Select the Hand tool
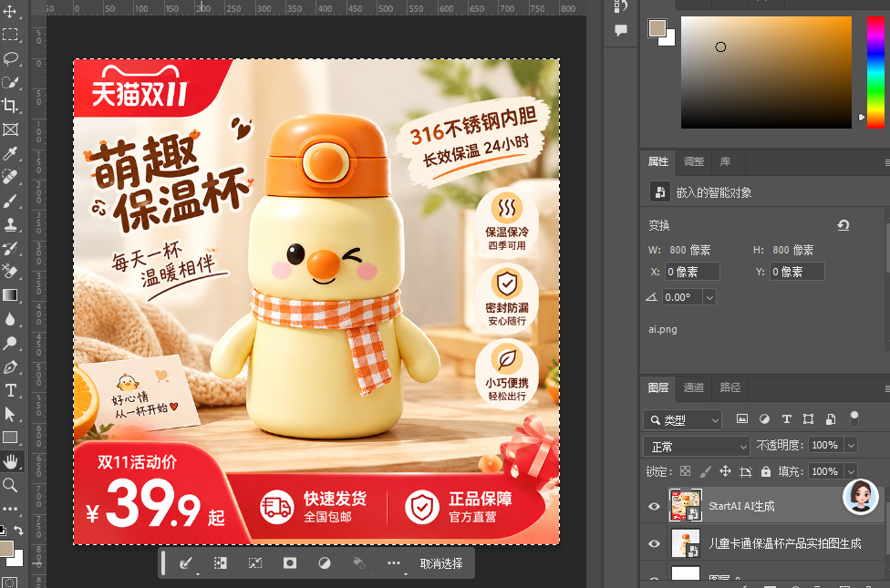890x588 pixels. [x=10, y=461]
